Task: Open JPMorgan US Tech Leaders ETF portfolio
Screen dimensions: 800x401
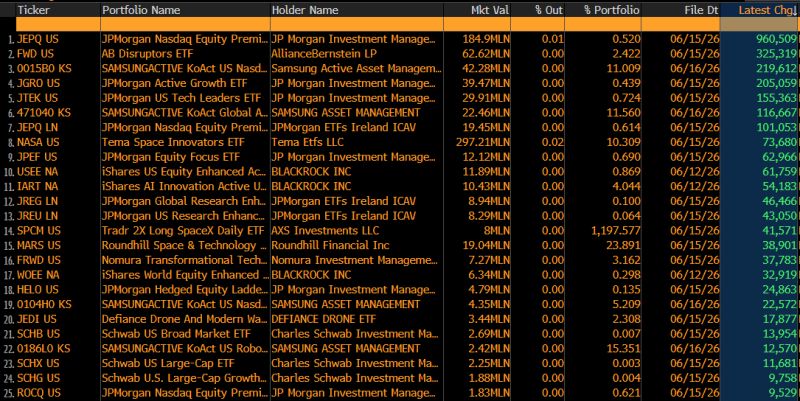Action: click(x=181, y=98)
